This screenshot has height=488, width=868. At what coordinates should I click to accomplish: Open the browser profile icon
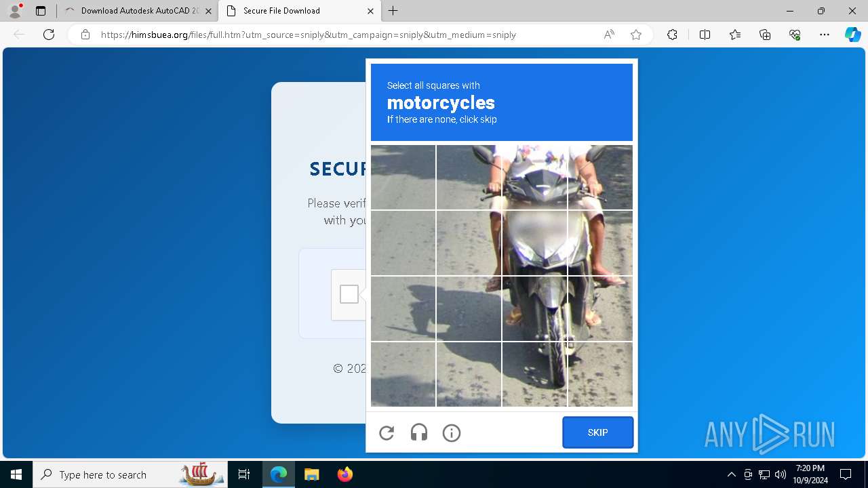pos(15,11)
